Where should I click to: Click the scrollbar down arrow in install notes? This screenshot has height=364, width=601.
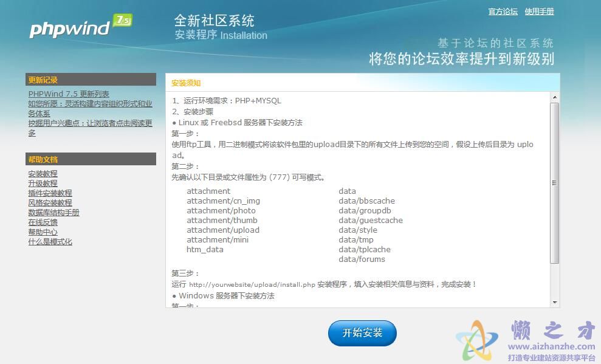click(x=555, y=303)
